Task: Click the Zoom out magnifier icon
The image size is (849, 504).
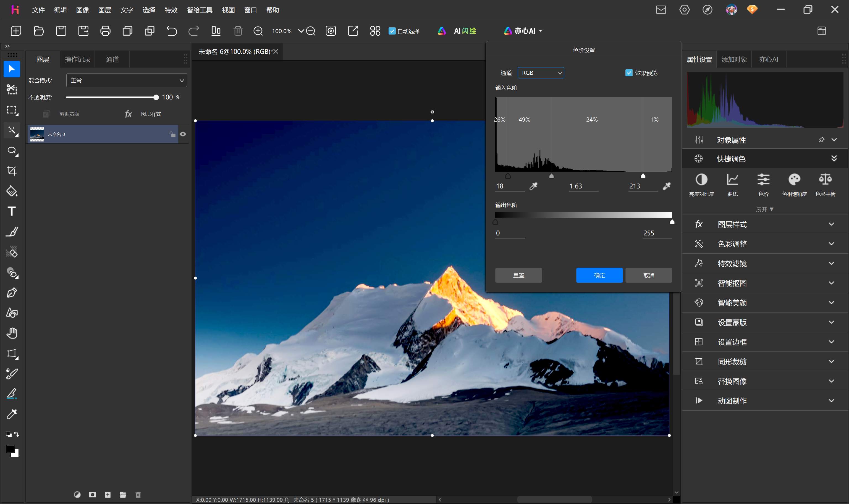Action: (311, 31)
